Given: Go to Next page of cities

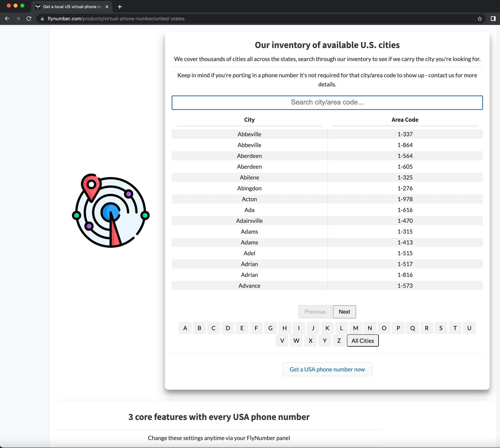Looking at the screenshot, I should (x=344, y=312).
